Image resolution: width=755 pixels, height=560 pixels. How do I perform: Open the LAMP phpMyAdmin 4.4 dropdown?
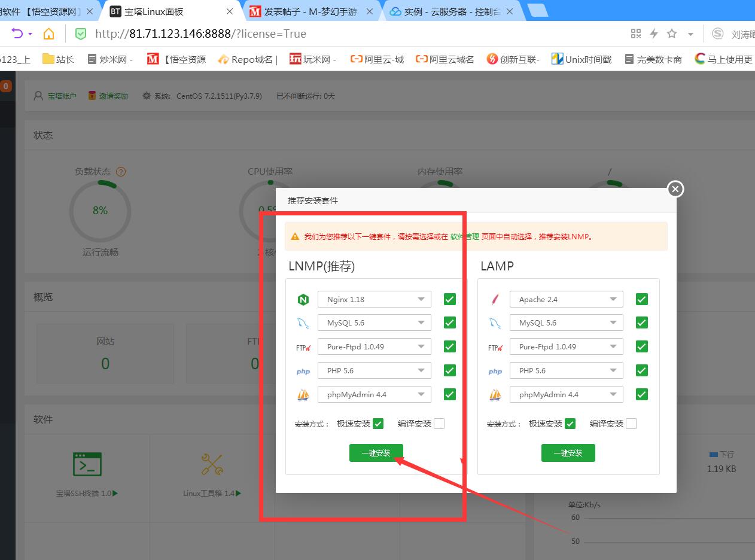tap(566, 394)
